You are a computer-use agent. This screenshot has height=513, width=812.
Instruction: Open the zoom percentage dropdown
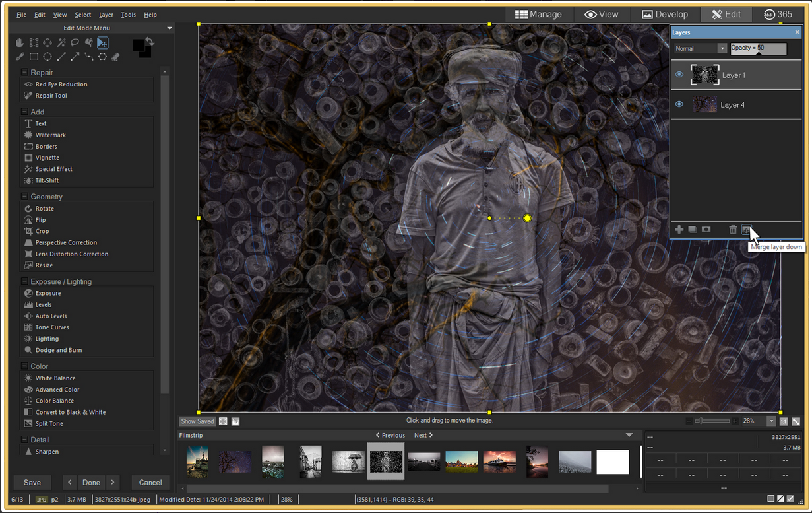(x=770, y=421)
